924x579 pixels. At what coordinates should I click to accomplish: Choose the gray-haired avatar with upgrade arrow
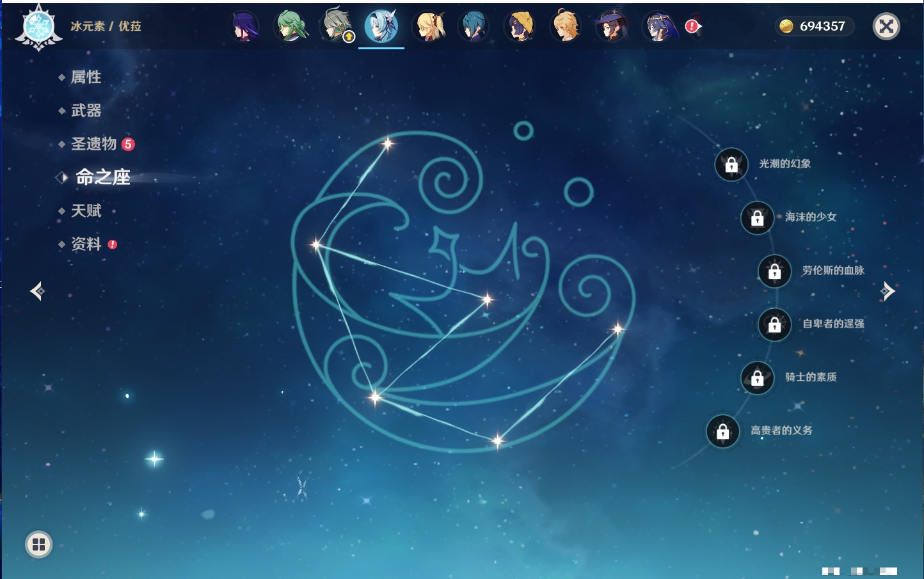[337, 27]
